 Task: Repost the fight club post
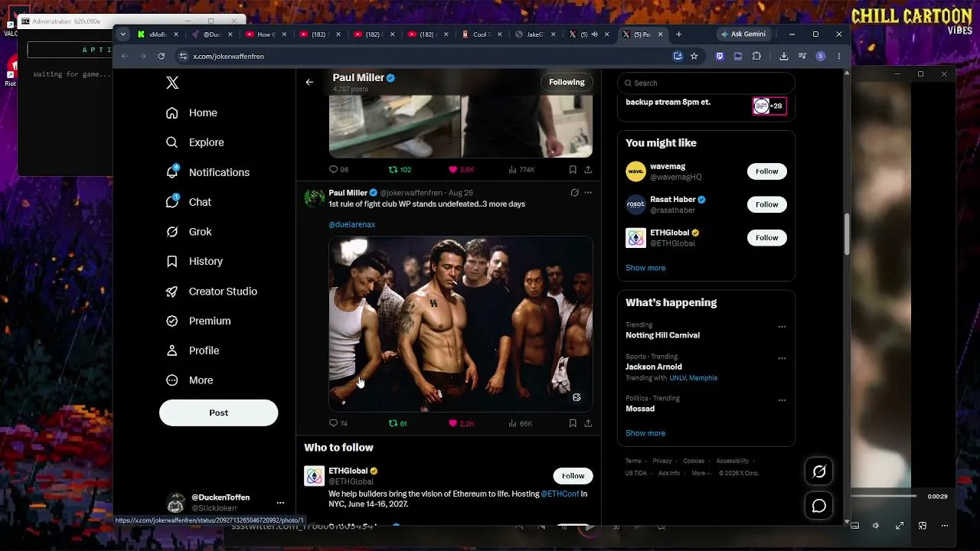pyautogui.click(x=398, y=423)
